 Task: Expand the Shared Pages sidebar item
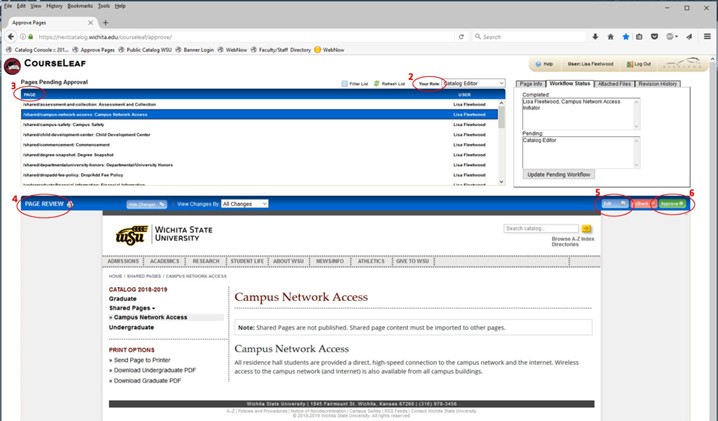[132, 308]
